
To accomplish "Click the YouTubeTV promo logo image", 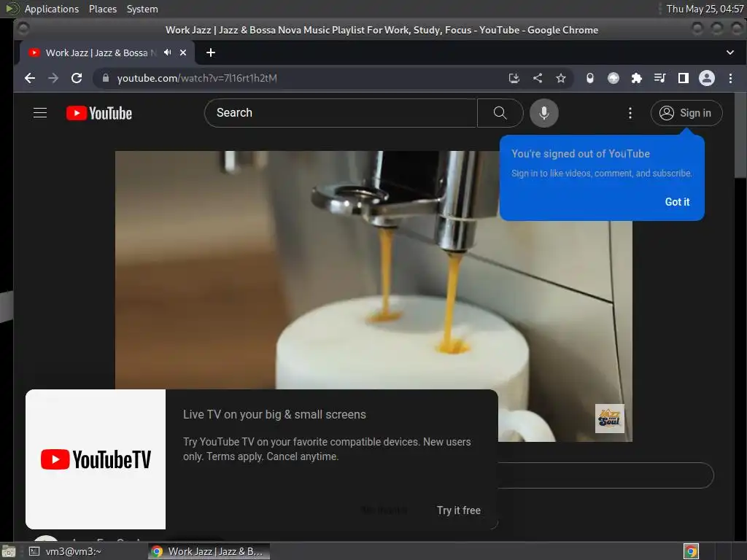I will pyautogui.click(x=96, y=459).
